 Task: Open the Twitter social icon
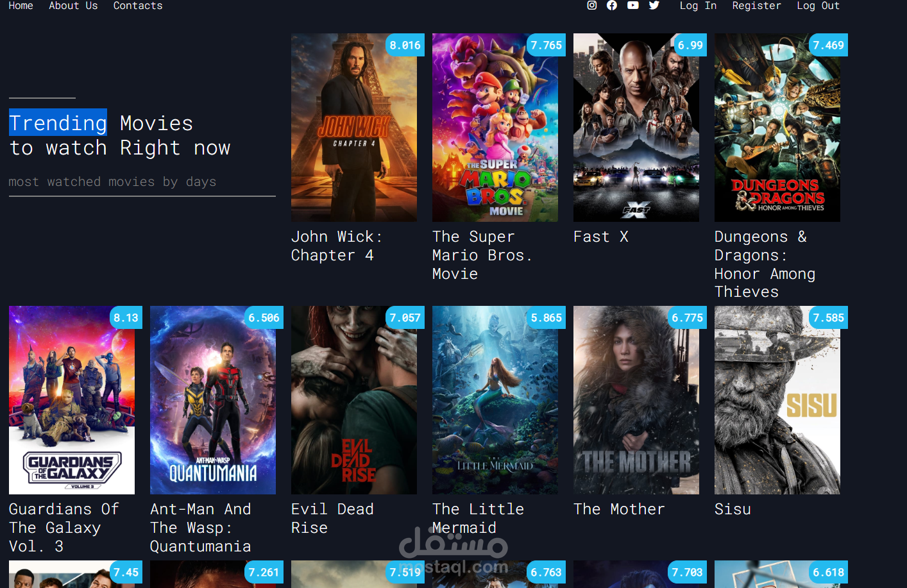click(654, 5)
